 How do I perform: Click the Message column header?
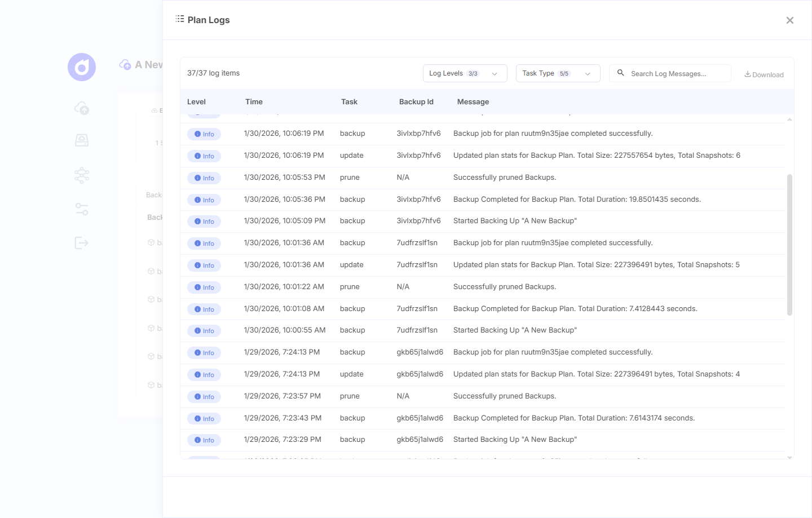point(473,102)
